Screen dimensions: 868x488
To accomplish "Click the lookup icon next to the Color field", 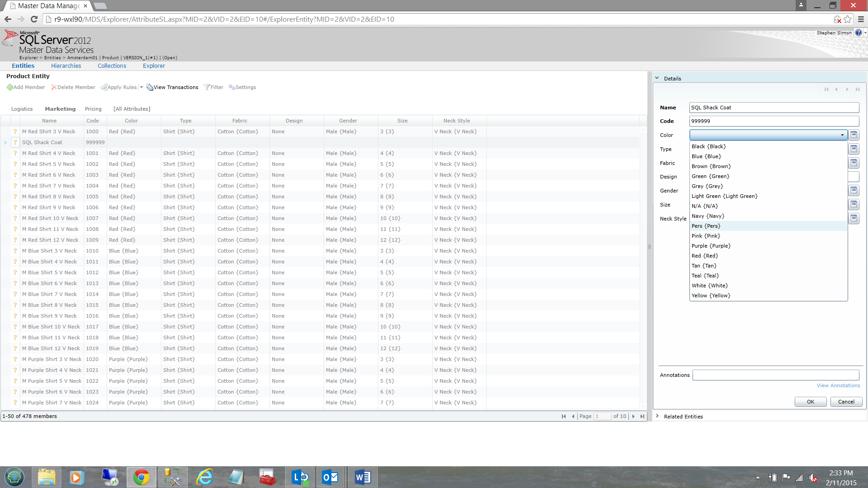I will (854, 135).
